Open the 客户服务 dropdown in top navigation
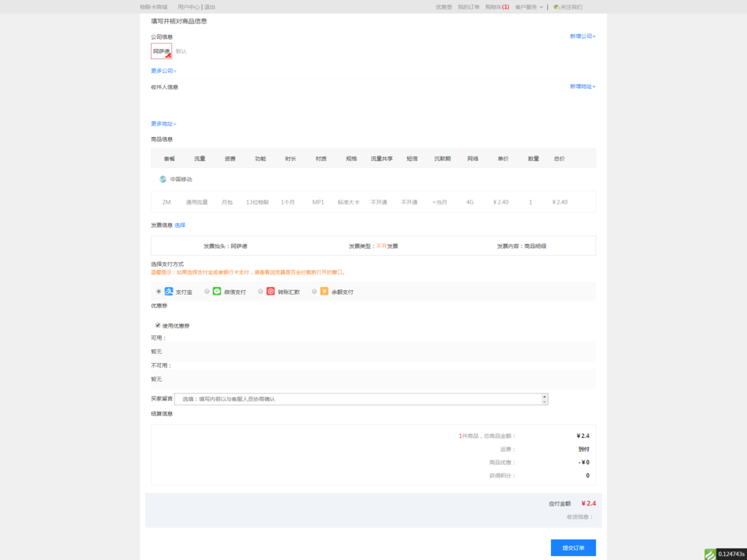747x560 pixels. pyautogui.click(x=528, y=7)
